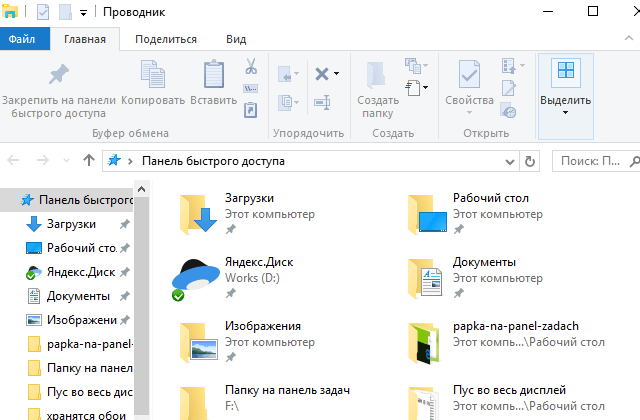
Task: Click the Свойства checkmark icon
Action: 469,74
